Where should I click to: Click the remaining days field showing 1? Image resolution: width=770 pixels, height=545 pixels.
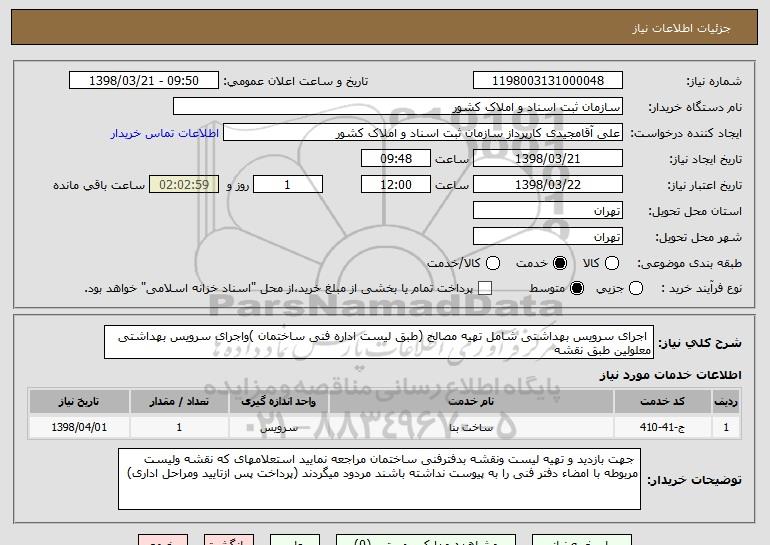[x=288, y=185]
